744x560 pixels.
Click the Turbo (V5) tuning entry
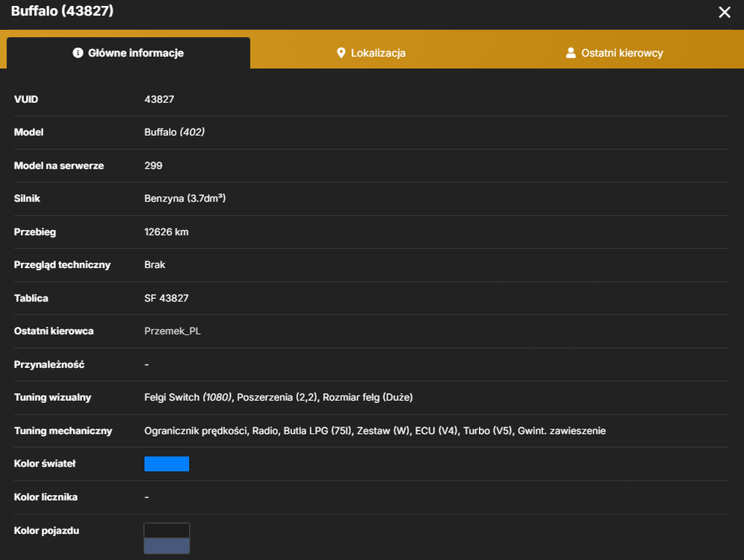tap(488, 431)
